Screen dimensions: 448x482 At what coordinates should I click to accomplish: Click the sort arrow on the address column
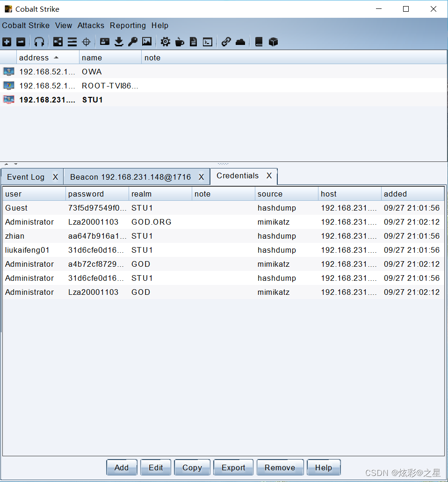[x=56, y=58]
